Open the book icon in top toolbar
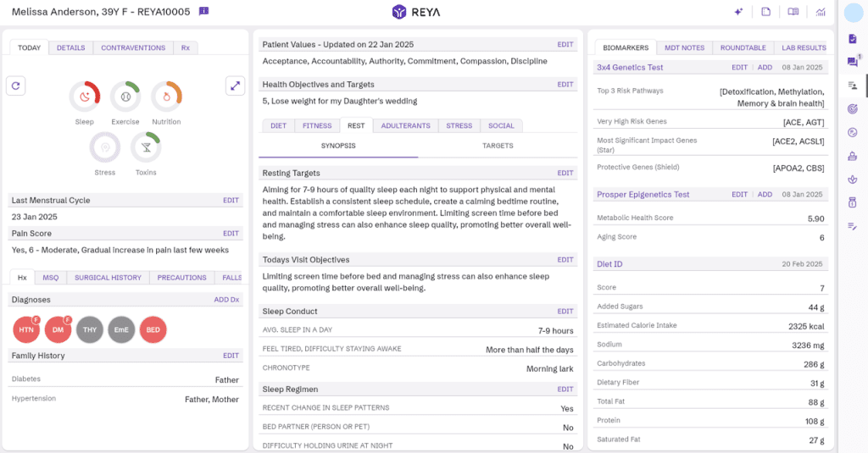This screenshot has width=868, height=453. coord(793,12)
